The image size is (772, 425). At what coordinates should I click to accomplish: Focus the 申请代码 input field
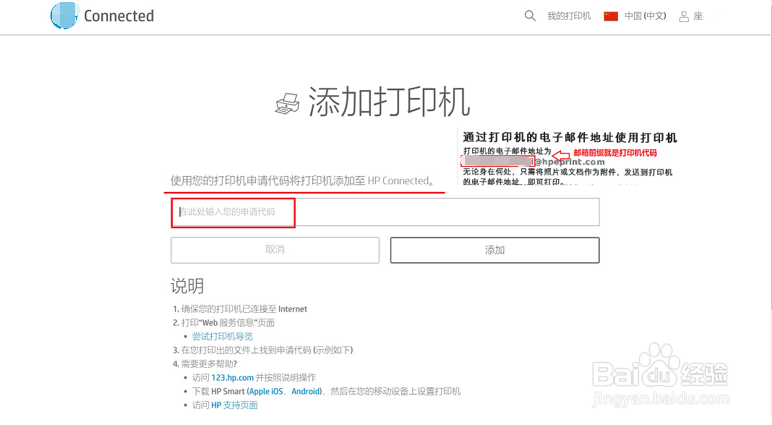pos(385,212)
